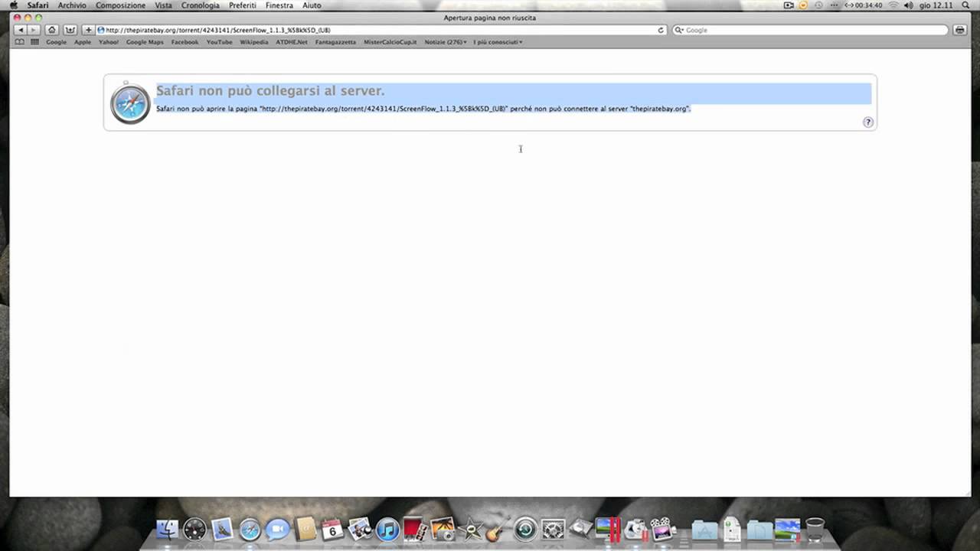Reload the page using the refresh icon

[661, 30]
